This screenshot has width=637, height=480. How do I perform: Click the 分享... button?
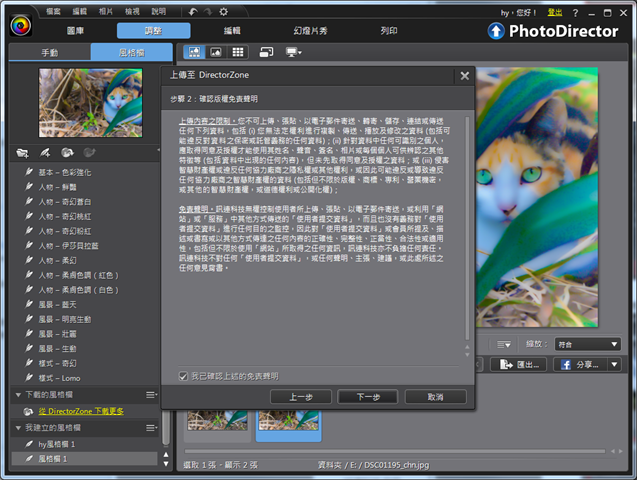pos(581,365)
